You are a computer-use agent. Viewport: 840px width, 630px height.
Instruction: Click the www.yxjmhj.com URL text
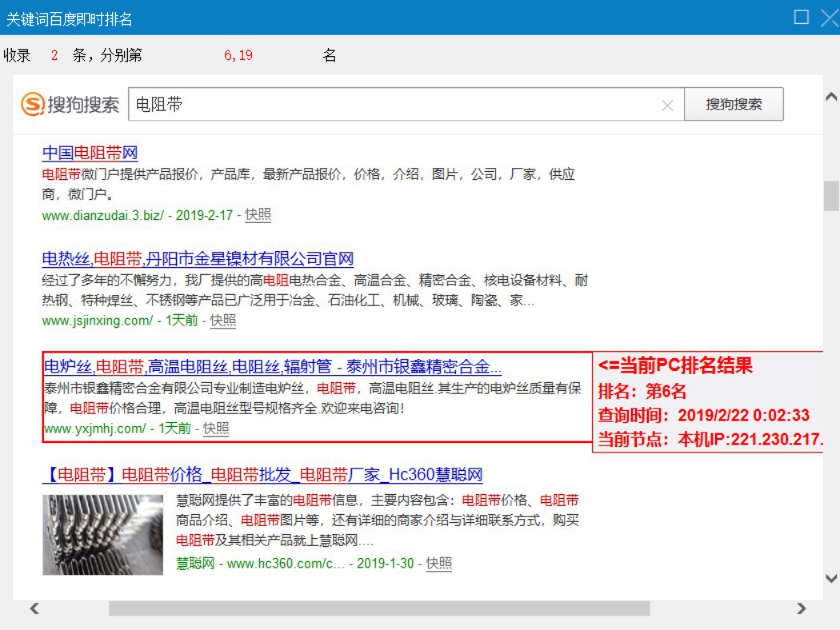tap(95, 429)
